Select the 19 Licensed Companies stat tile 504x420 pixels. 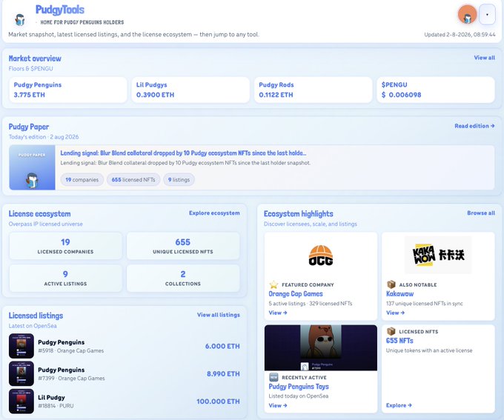[x=65, y=246]
